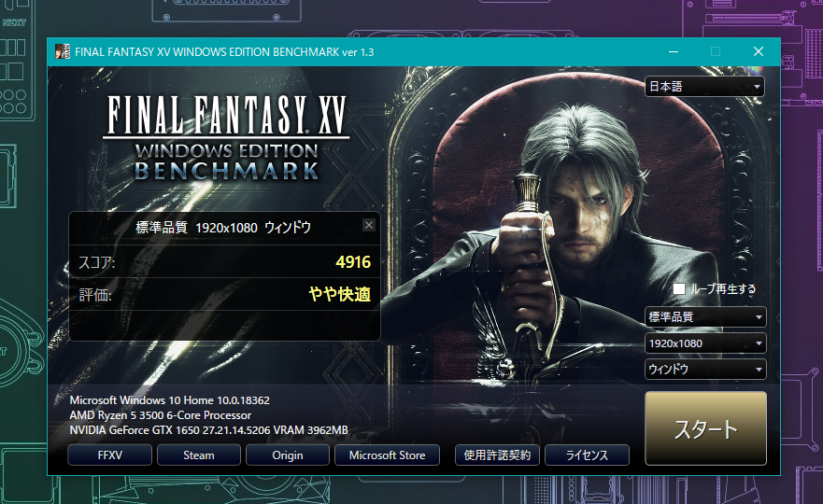Enable the ループ再生する loop checkbox
Viewport: 823px width, 504px height.
click(678, 289)
